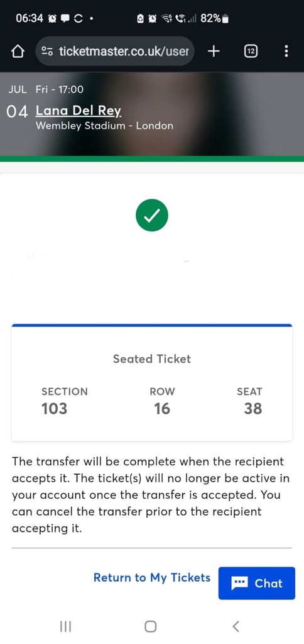The width and height of the screenshot is (304, 644).
Task: Open the Chat support button
Action: point(257,583)
